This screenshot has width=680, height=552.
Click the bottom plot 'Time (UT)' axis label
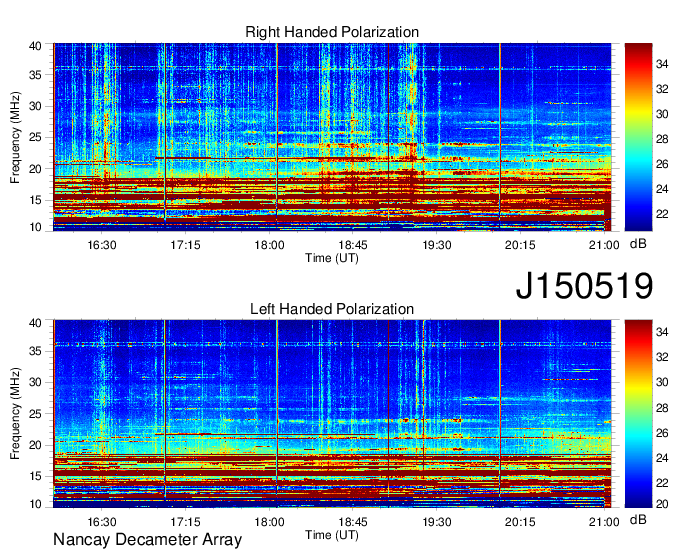[332, 535]
